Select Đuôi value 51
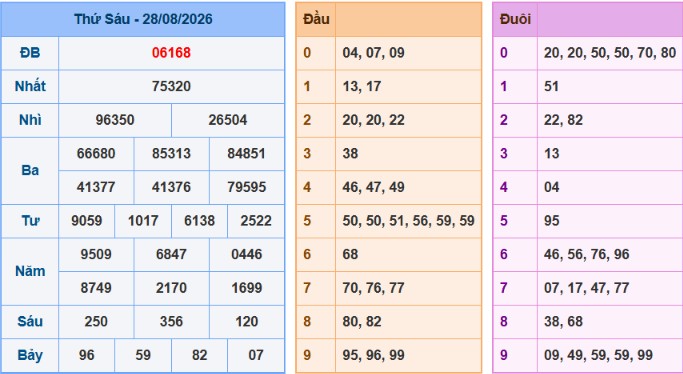The height and width of the screenshot is (374, 683). click(x=551, y=86)
